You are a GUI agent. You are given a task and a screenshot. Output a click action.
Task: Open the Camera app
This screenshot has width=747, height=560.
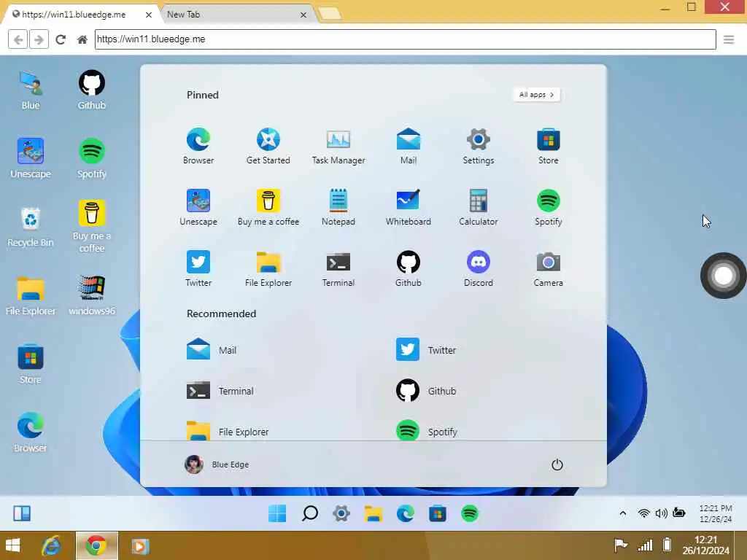[549, 268]
